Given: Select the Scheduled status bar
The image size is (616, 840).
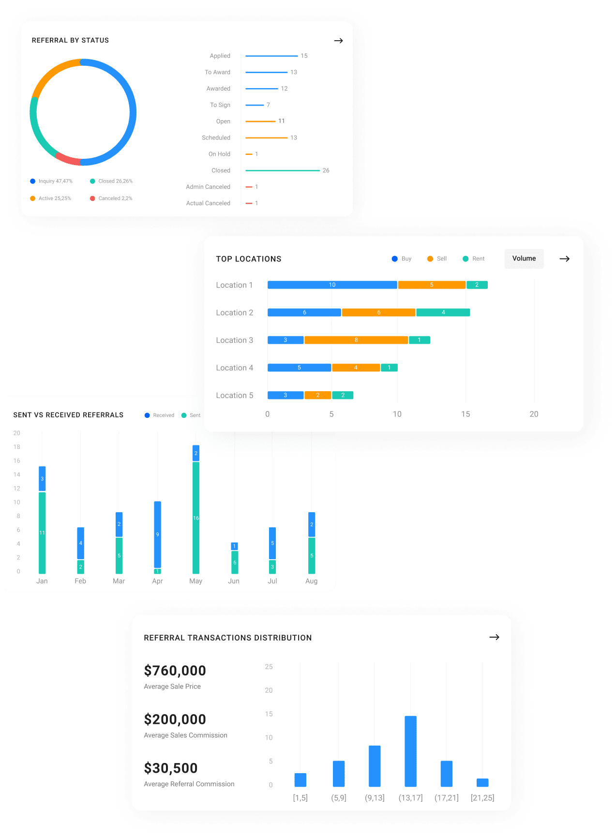Looking at the screenshot, I should click(267, 138).
